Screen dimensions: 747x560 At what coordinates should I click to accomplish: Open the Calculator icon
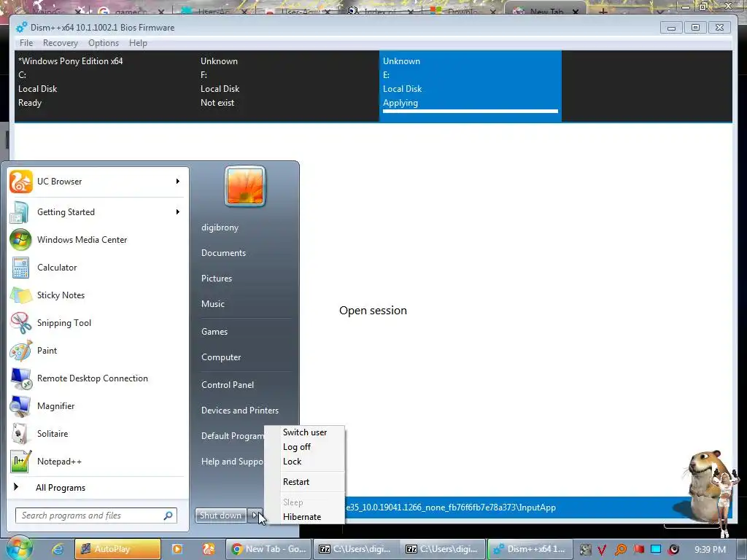pos(20,268)
